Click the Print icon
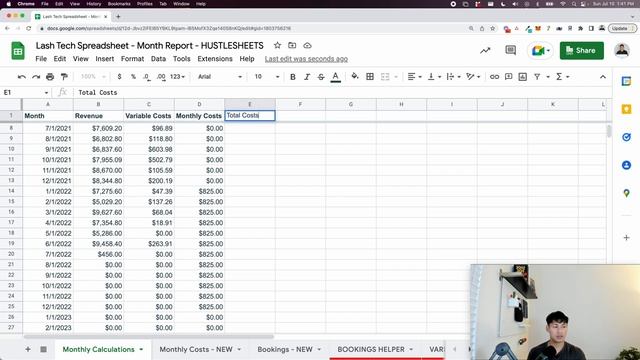This screenshot has width=640, height=360. tap(50, 77)
